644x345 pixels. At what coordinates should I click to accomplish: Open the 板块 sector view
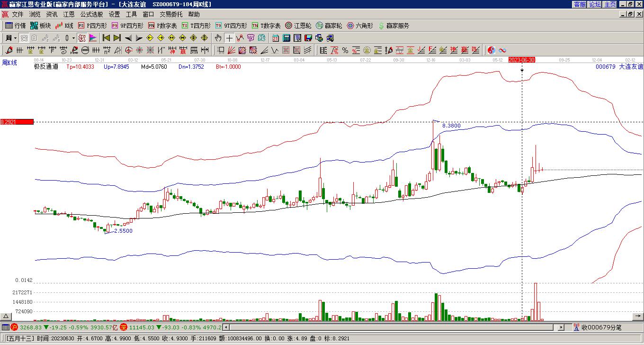pos(41,26)
